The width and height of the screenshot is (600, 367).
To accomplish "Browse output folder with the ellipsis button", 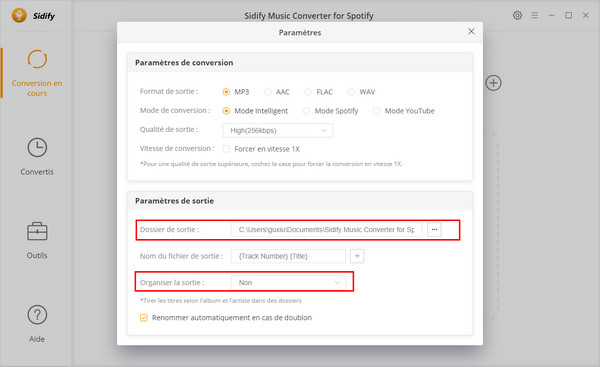I will pos(434,230).
